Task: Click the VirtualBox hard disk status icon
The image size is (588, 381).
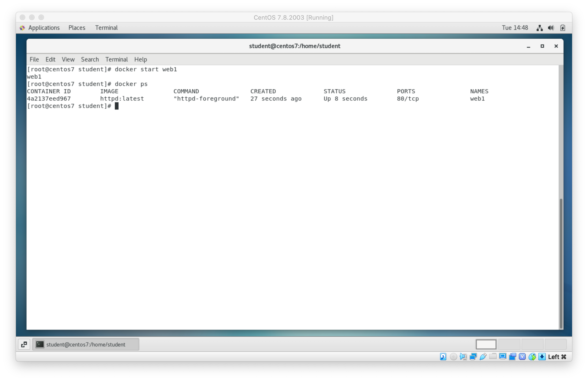Action: coord(443,356)
